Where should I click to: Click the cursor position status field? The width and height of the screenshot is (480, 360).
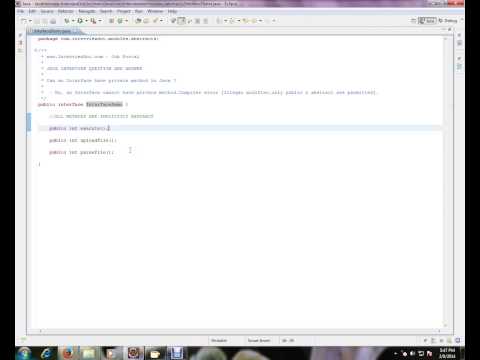pyautogui.click(x=288, y=340)
